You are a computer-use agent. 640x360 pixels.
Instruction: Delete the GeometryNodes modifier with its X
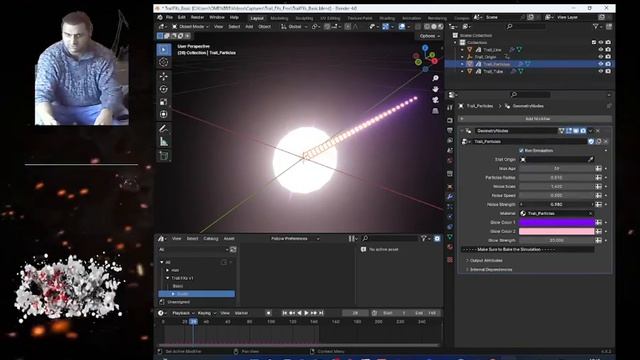(598, 131)
